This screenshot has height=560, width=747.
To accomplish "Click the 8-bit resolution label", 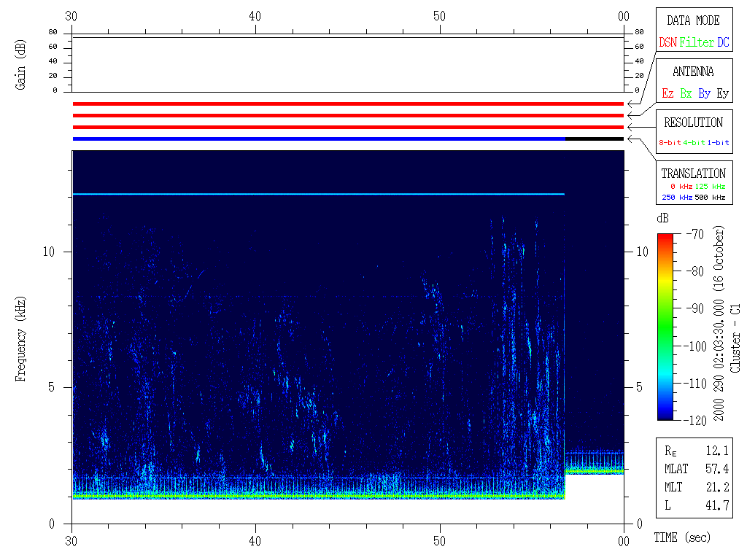I will point(670,143).
